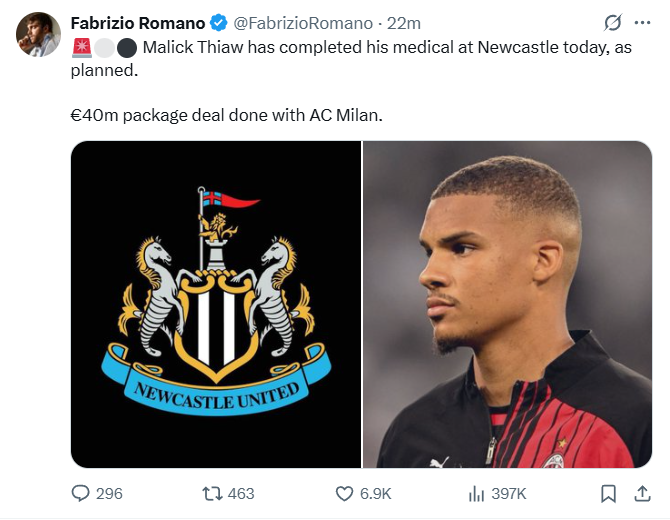
Task: Bookmark this Malick Thiaw tweet
Action: tap(607, 493)
